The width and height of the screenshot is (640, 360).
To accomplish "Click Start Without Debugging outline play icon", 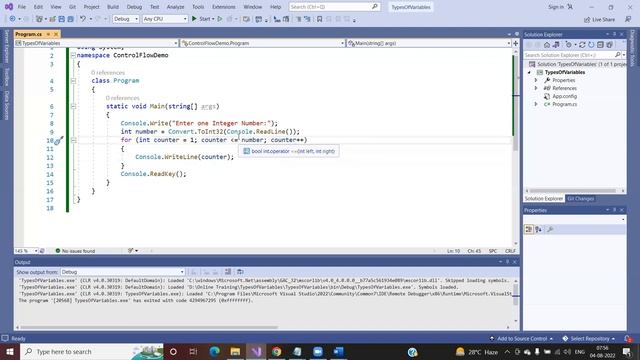I will pyautogui.click(x=220, y=19).
